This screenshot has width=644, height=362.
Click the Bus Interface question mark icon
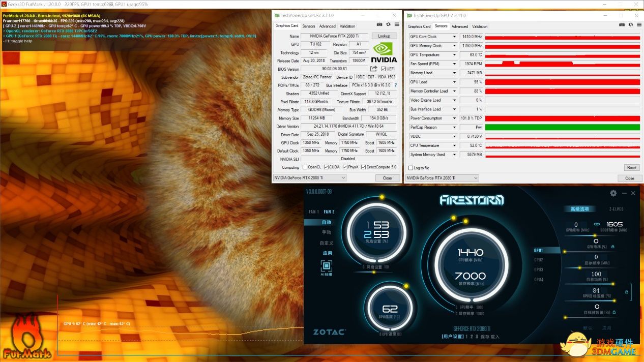click(396, 85)
